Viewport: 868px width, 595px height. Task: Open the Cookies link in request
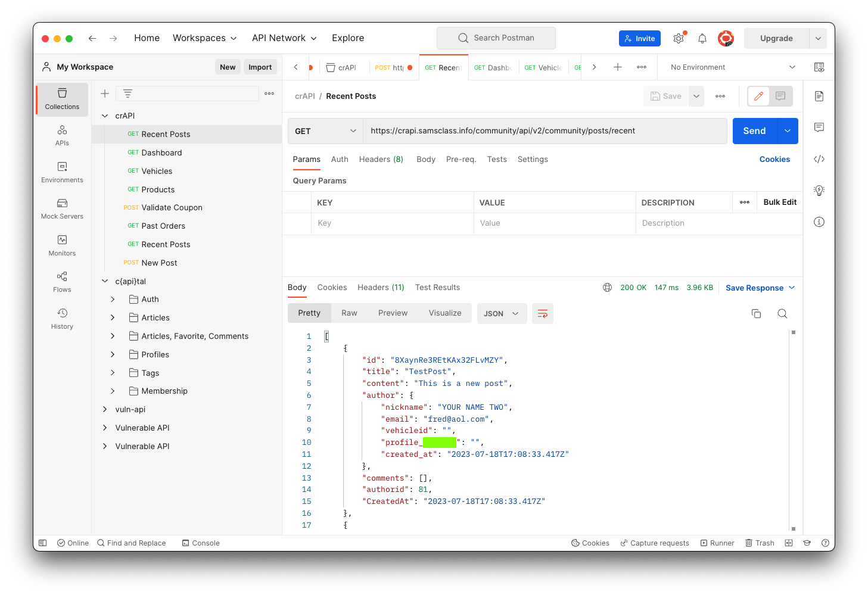(774, 160)
